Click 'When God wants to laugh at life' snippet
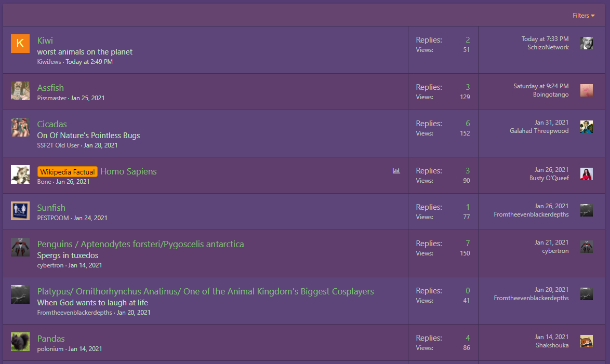 [92, 303]
